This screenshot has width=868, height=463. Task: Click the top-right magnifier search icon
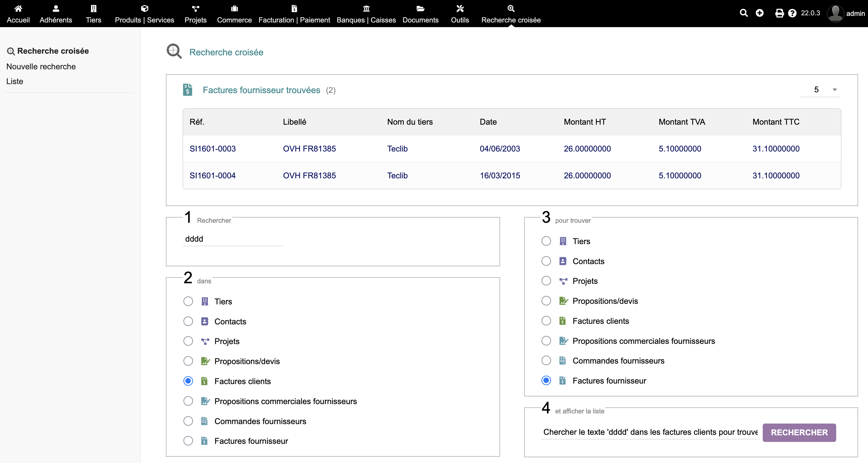[744, 13]
